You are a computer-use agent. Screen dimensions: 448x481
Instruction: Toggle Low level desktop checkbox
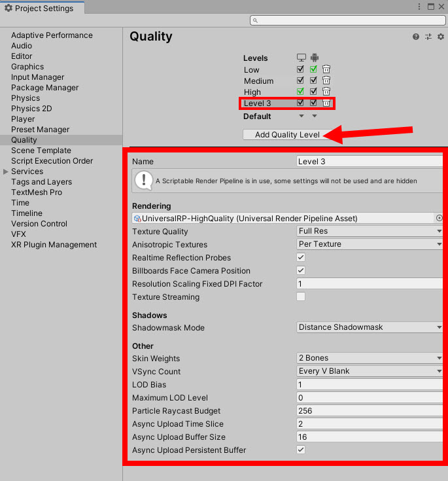point(300,69)
